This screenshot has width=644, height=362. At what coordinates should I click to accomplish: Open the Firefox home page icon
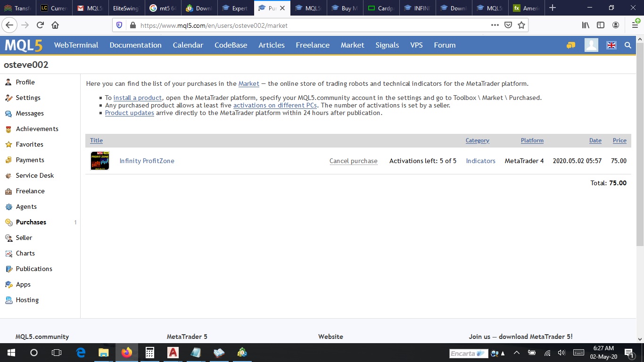[x=55, y=25]
